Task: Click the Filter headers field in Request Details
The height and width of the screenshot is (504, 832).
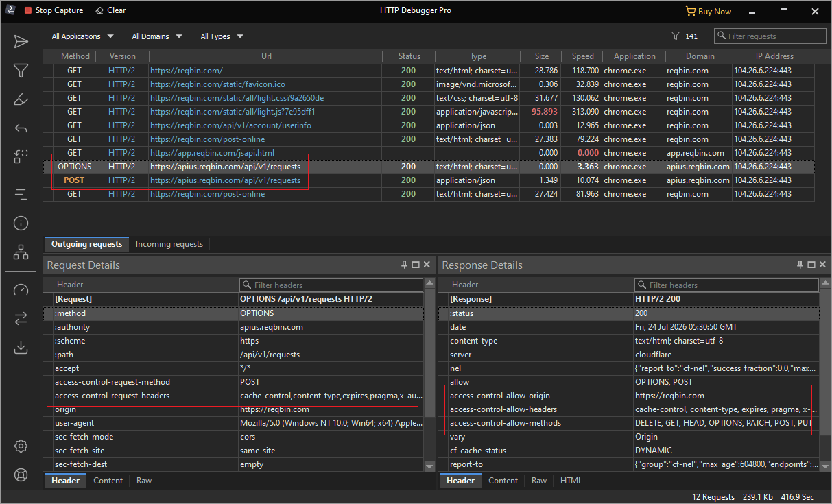Action: 331,285
